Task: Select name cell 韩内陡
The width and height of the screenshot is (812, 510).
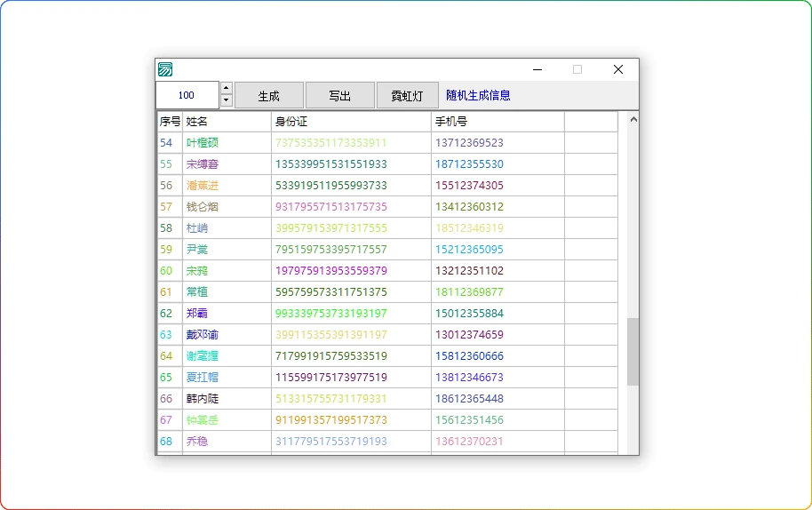Action: 227,399
